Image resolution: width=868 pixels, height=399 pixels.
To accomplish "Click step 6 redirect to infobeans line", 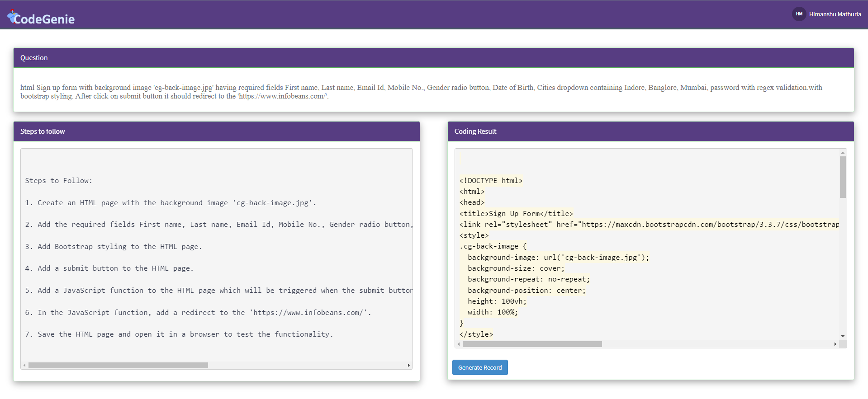I will click(198, 313).
